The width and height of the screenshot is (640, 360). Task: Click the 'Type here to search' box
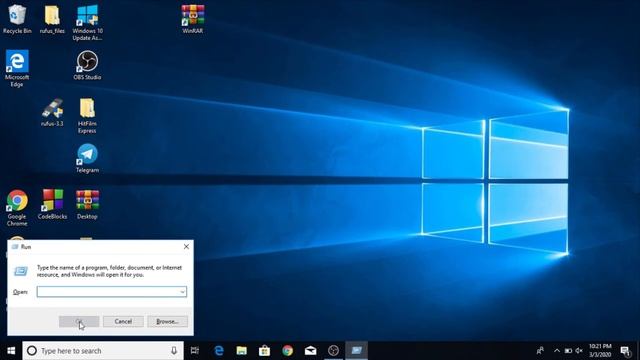pos(103,351)
